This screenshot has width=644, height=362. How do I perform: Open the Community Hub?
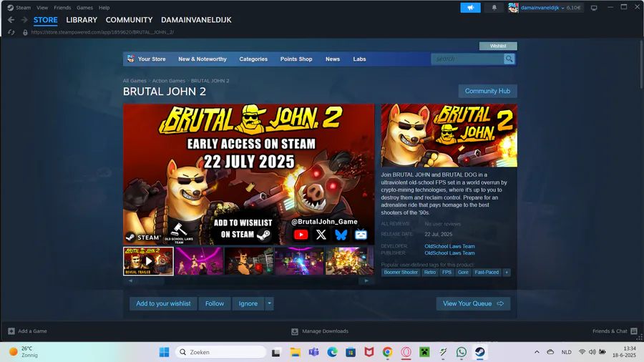(x=487, y=91)
